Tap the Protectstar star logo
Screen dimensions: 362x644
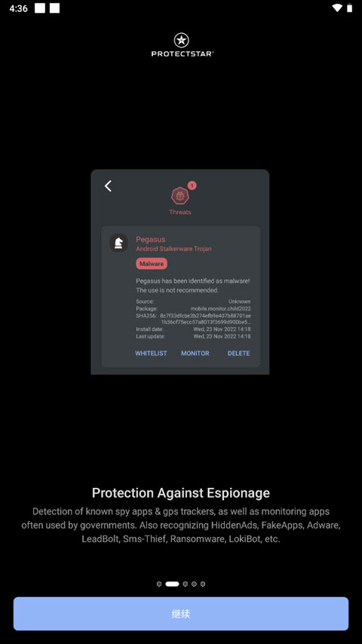(x=181, y=40)
